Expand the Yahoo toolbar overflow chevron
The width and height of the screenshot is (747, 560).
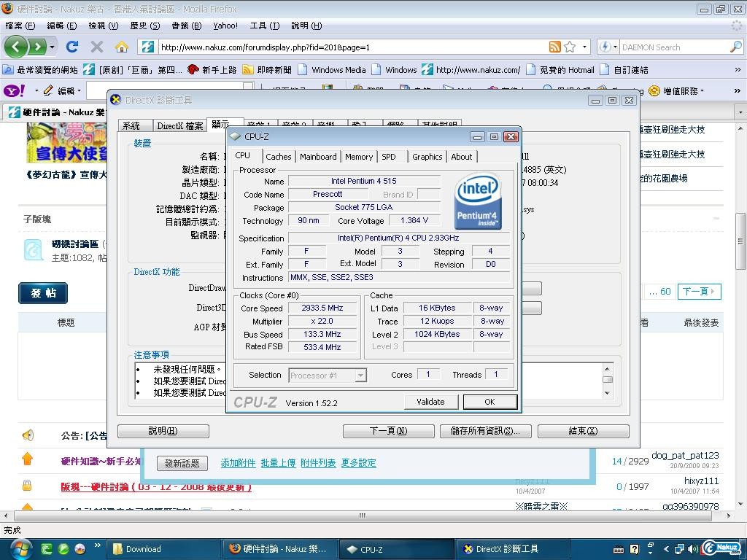pyautogui.click(x=738, y=90)
